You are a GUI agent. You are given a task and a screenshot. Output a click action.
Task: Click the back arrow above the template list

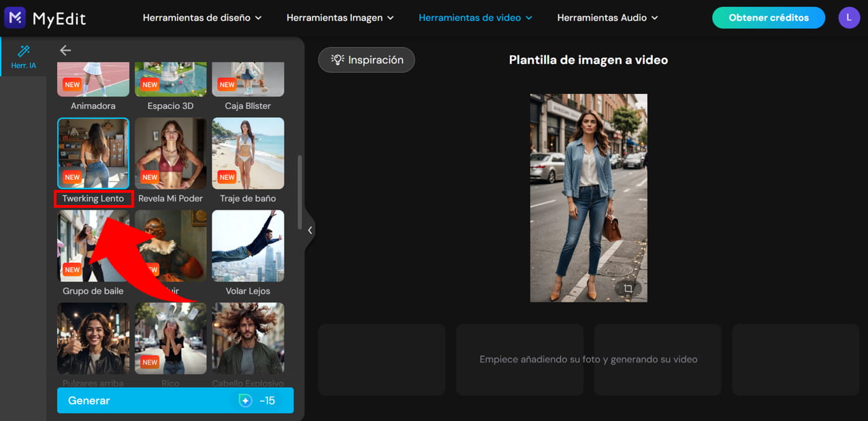(x=65, y=50)
